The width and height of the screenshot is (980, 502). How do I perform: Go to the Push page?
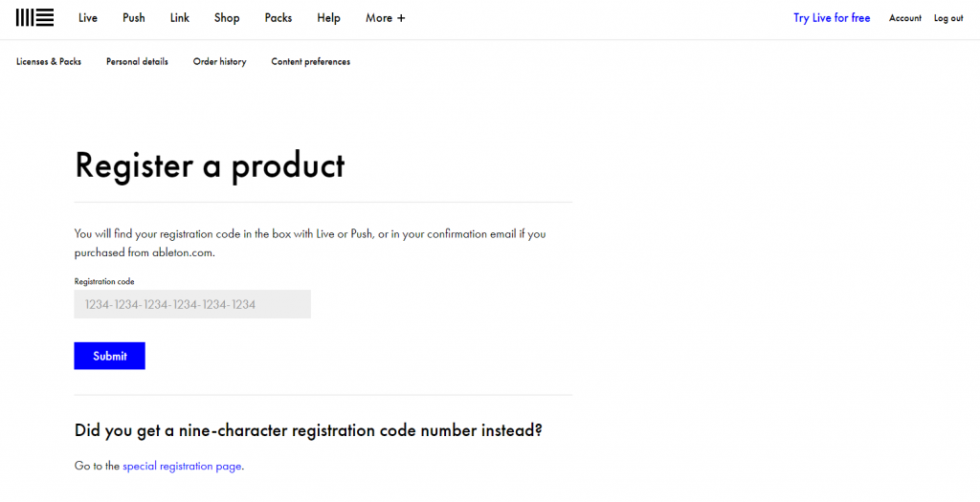tap(134, 18)
